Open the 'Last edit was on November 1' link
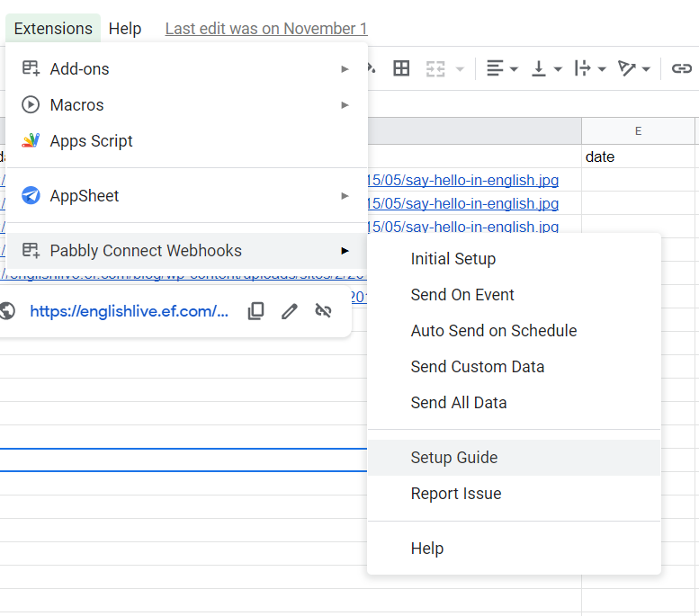699x616 pixels. [266, 29]
